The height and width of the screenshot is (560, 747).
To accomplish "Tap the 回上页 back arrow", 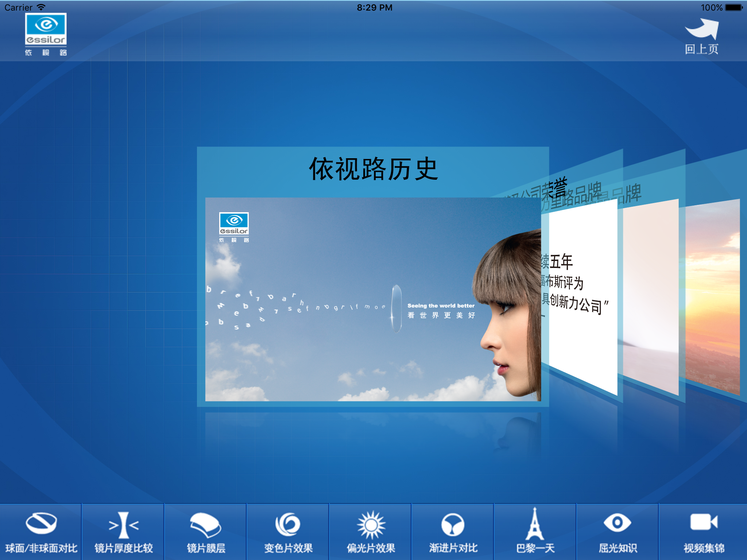I will [x=702, y=36].
